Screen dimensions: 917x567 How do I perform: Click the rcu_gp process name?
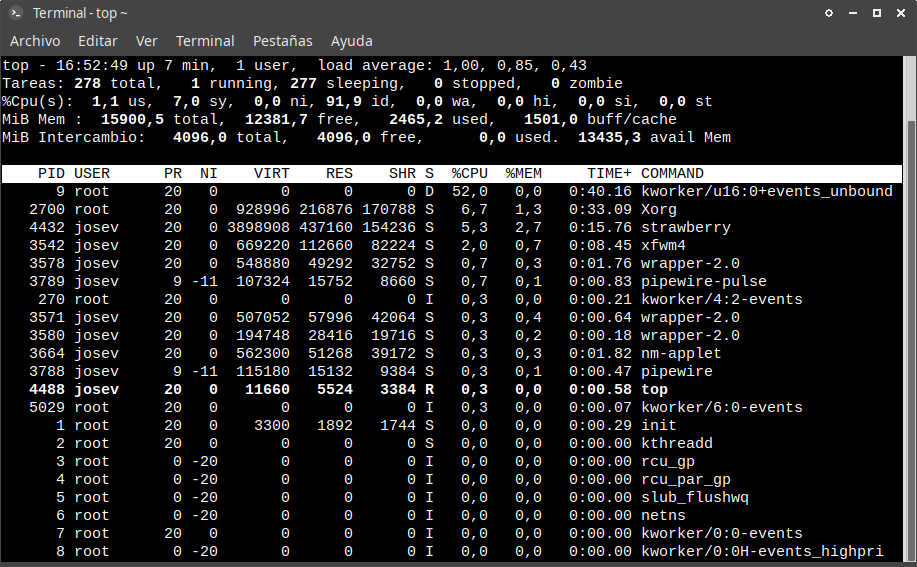click(667, 462)
